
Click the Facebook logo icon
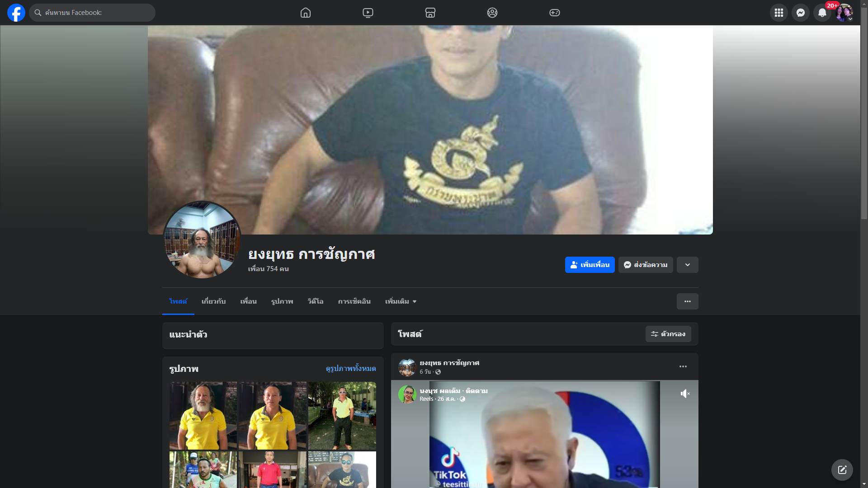[16, 13]
